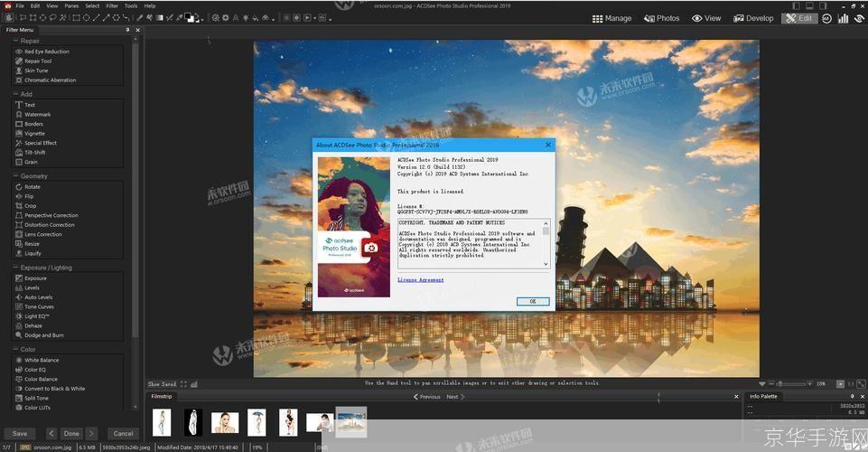The width and height of the screenshot is (868, 452).
Task: Open the Panes menu
Action: click(x=71, y=5)
